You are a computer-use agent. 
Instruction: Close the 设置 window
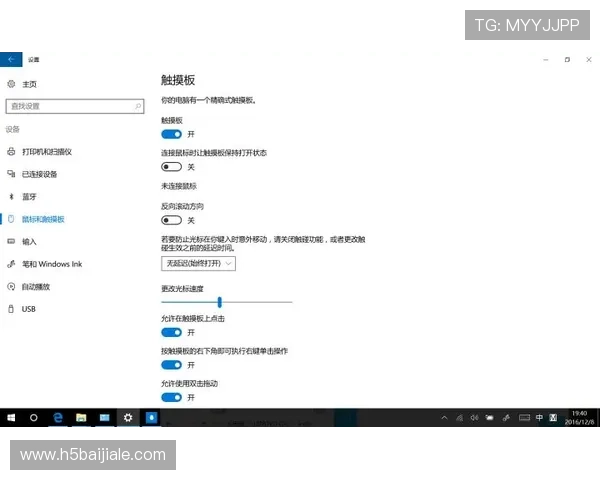click(x=589, y=60)
